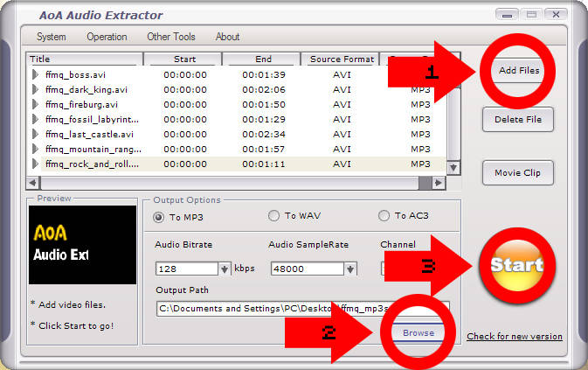Click the play triangle beside ffmq_fossil_labyrint...
The width and height of the screenshot is (588, 370).
pyautogui.click(x=35, y=119)
